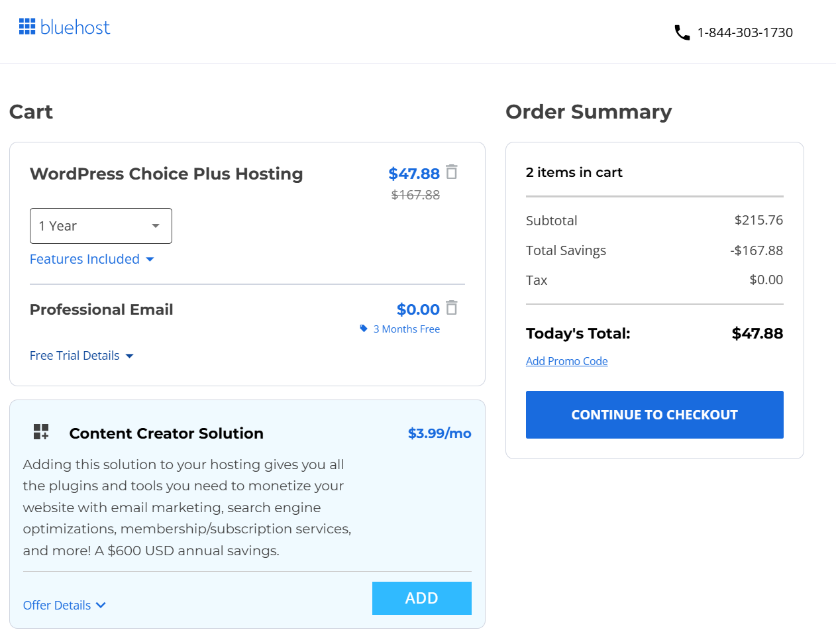Viewport: 836px width, 644px height.
Task: Select the discounted $47.88 price label
Action: [x=414, y=174]
